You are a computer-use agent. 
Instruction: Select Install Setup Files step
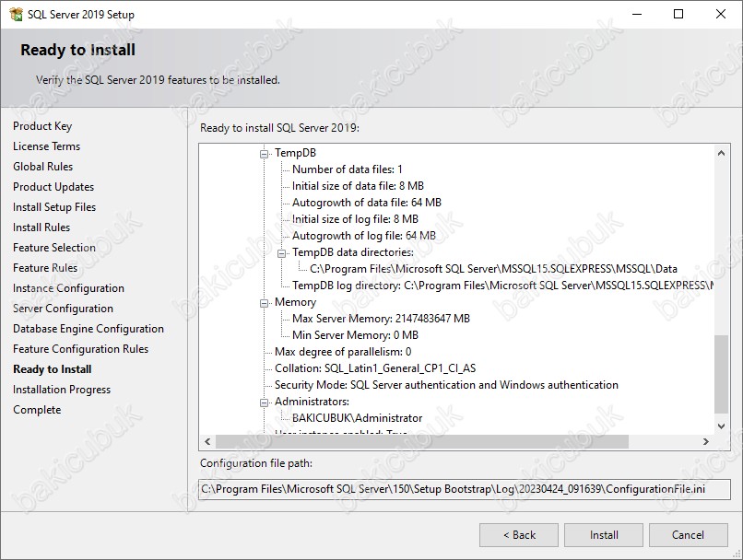(54, 207)
